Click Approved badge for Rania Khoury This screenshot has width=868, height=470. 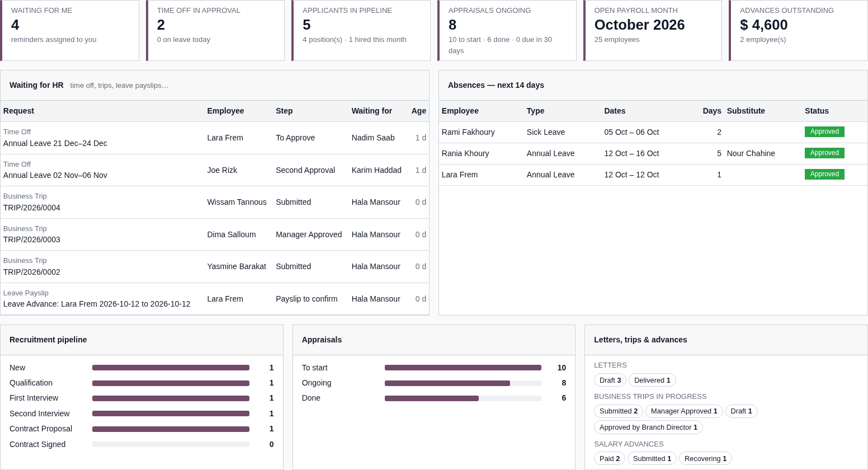[x=824, y=153]
